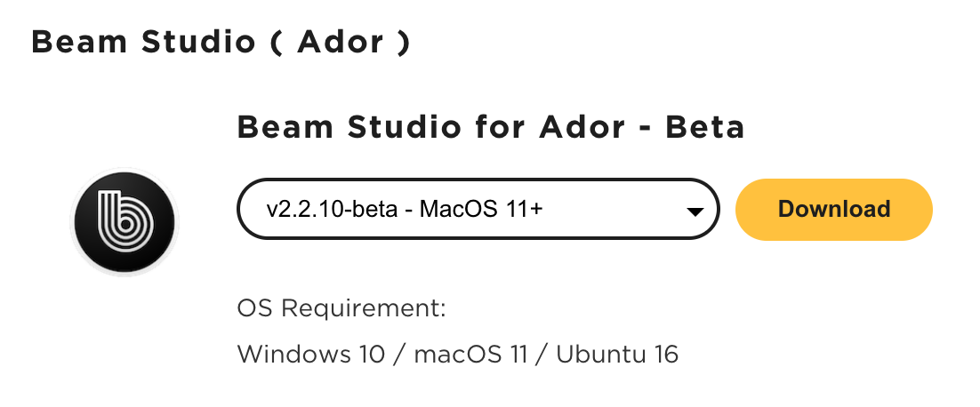The width and height of the screenshot is (980, 407).
Task: Click 'macOS 11' in the requirements line
Action: (470, 354)
